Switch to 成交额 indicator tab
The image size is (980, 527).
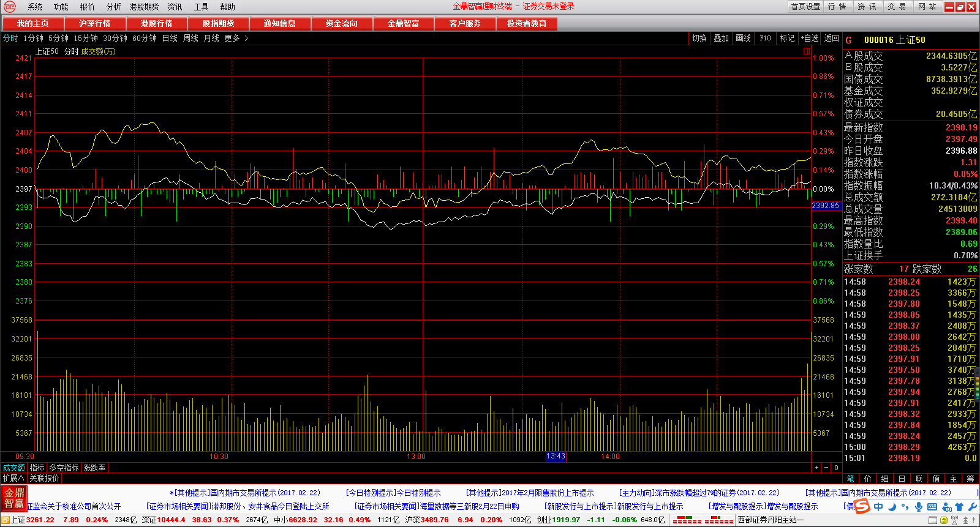click(14, 468)
